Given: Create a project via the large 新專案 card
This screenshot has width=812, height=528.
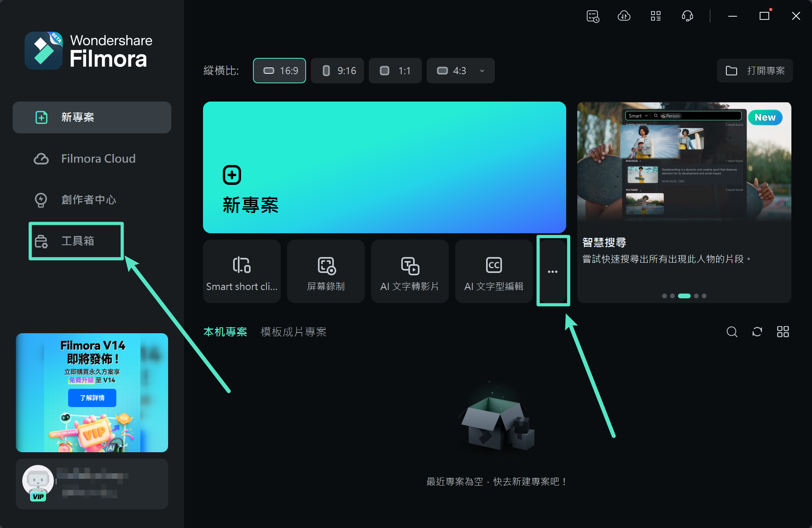Looking at the screenshot, I should click(385, 167).
